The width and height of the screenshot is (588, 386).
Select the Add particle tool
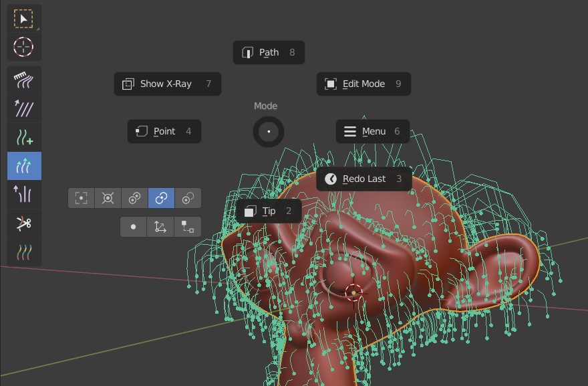[x=24, y=137]
